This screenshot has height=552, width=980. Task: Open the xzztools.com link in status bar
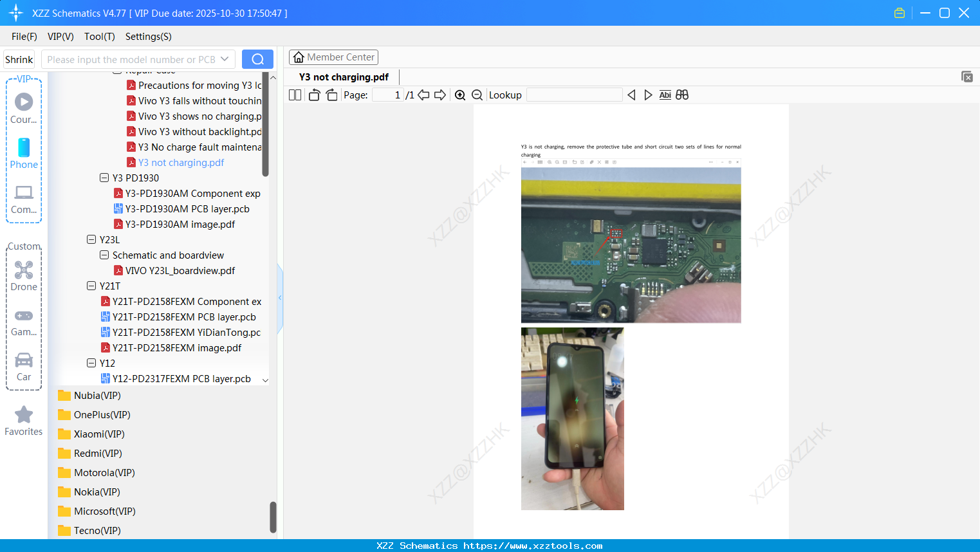pyautogui.click(x=533, y=546)
